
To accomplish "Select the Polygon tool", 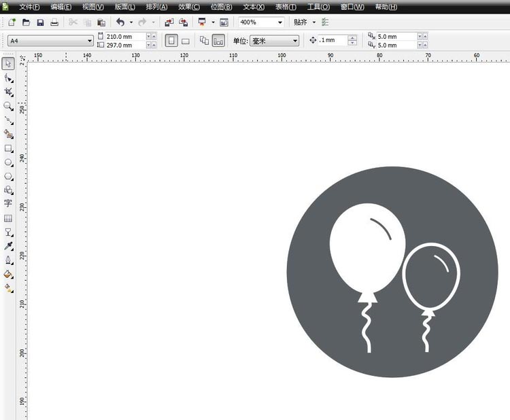I will click(8, 176).
